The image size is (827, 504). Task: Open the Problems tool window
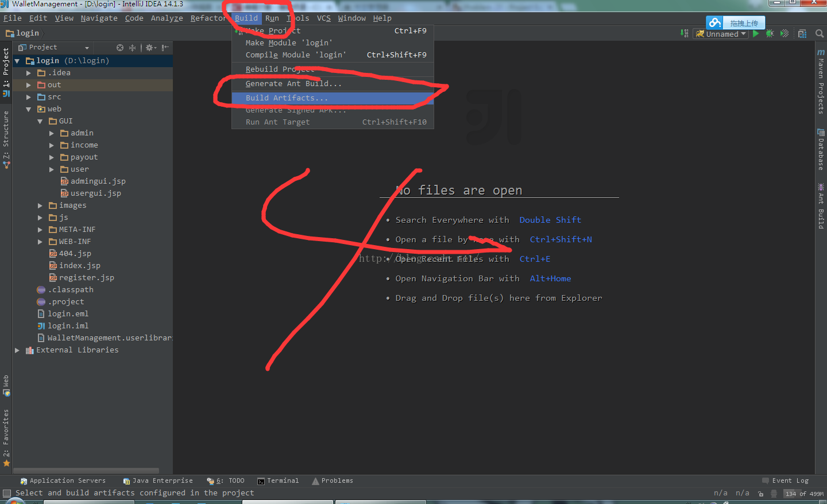[x=333, y=481]
